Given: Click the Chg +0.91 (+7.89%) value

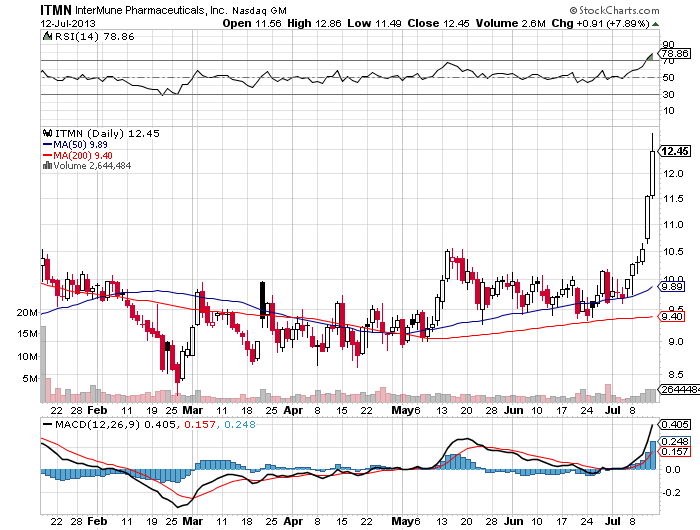Looking at the screenshot, I should tap(600, 24).
